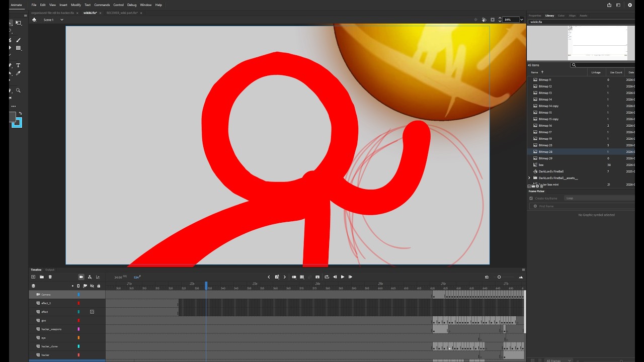
Task: Open the layer depth panel icon
Action: tap(98, 277)
